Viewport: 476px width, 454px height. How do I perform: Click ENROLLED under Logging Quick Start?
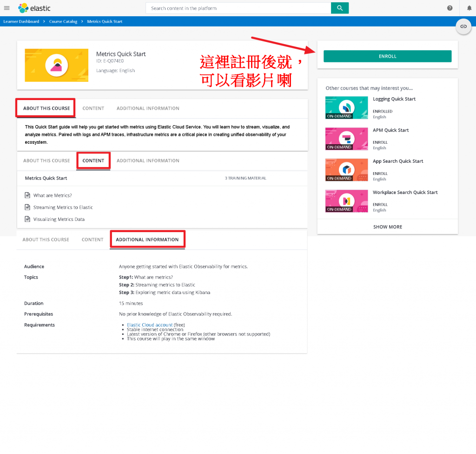click(383, 111)
